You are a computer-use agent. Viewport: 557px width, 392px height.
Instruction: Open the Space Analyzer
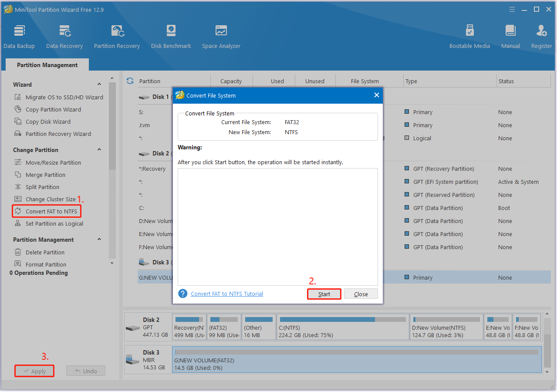point(221,37)
